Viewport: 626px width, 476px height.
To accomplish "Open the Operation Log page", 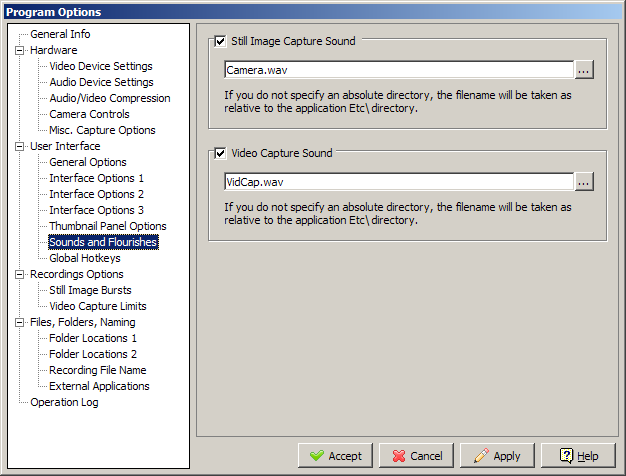I will coord(64,402).
